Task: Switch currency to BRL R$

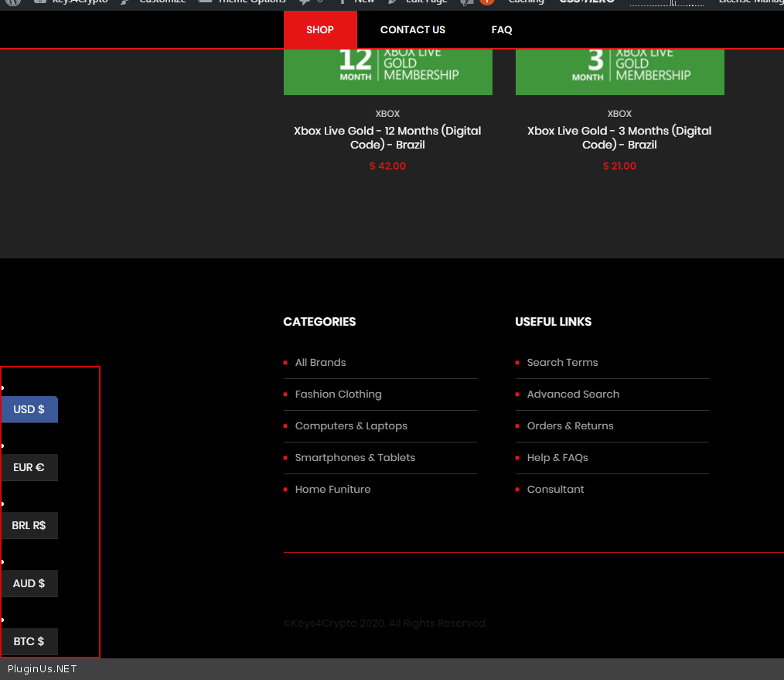Action: 29,525
